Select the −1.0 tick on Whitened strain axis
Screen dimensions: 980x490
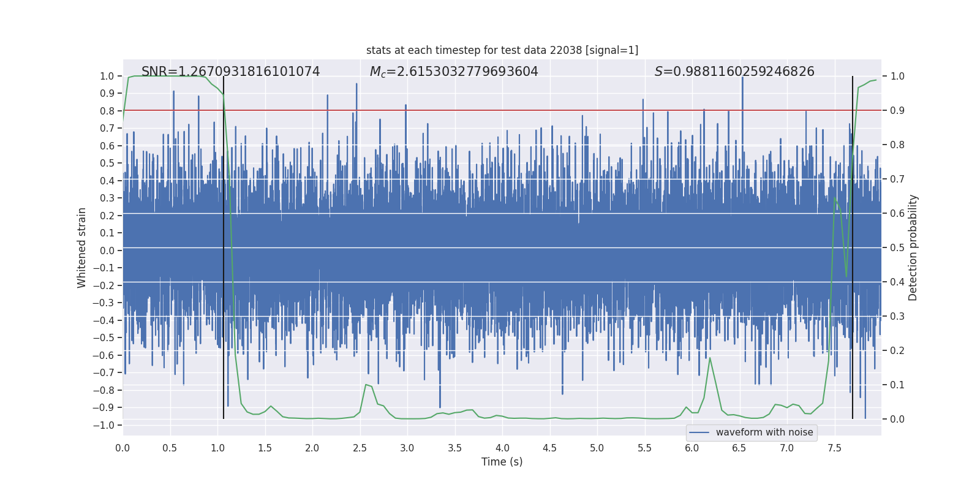(x=104, y=425)
